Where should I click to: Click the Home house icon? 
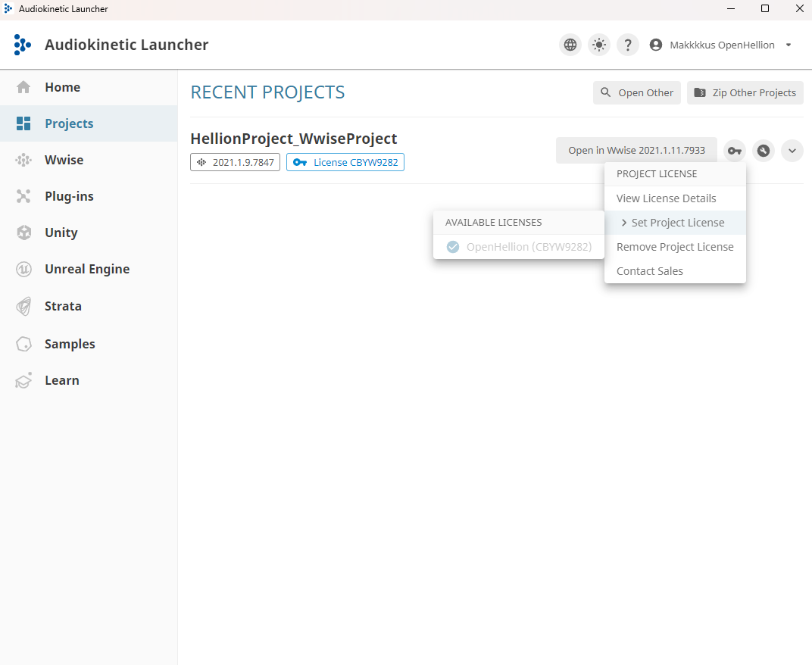click(x=23, y=87)
